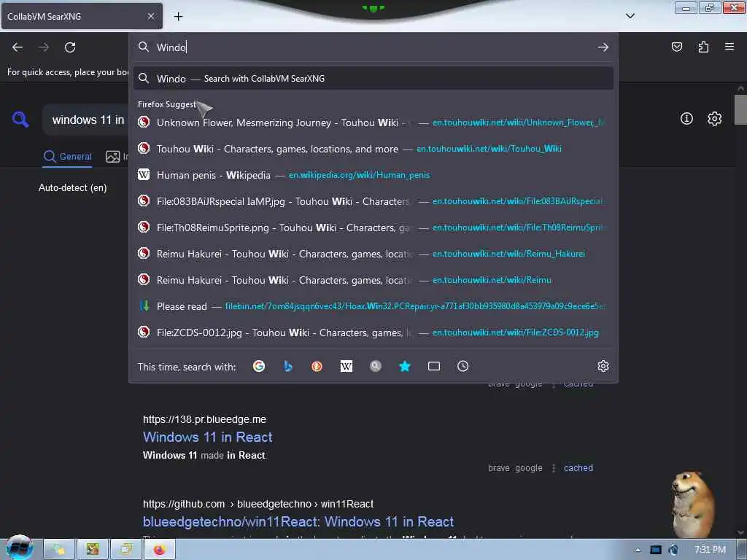Close the CollabVM SearXNG tab
This screenshot has height=560, width=747.
click(151, 16)
